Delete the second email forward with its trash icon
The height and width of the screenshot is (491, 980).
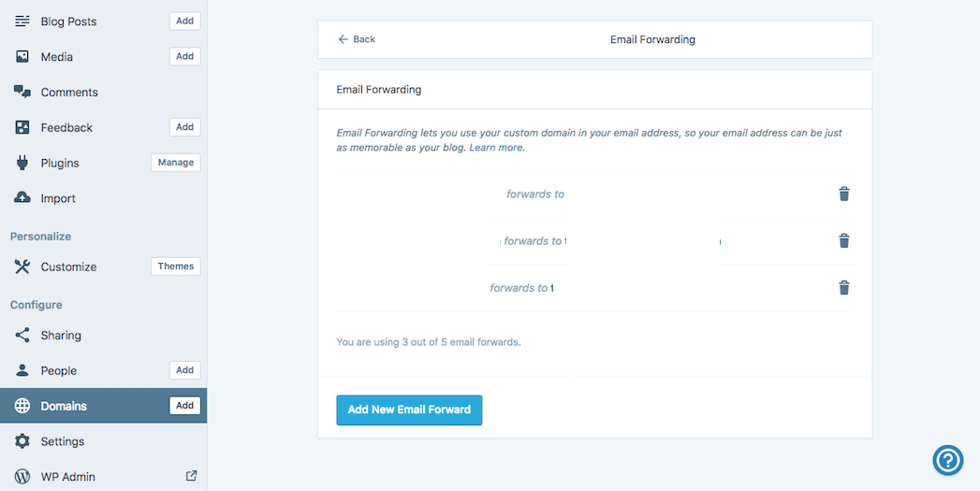[843, 241]
